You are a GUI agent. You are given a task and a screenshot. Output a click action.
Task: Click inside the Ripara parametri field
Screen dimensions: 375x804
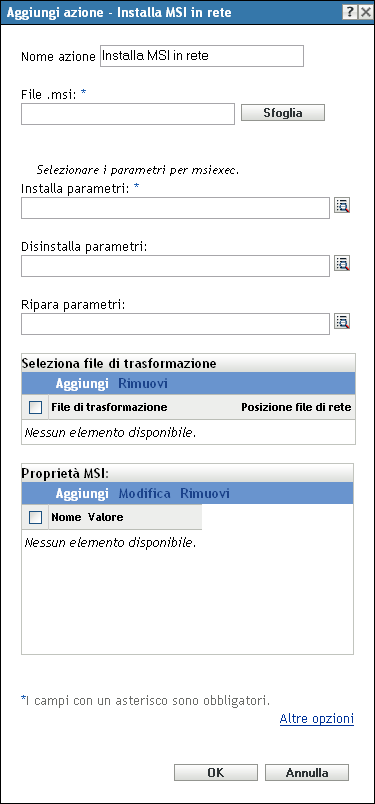[x=175, y=324]
